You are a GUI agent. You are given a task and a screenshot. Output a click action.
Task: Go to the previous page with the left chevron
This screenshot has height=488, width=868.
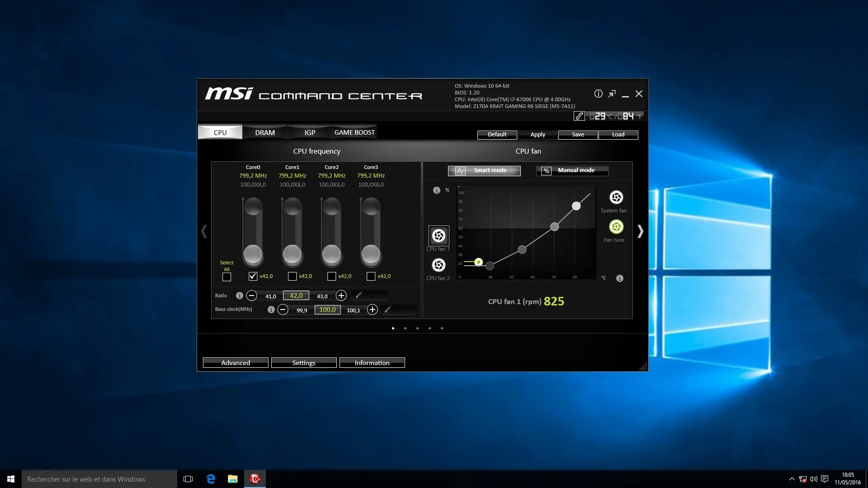[x=204, y=231]
